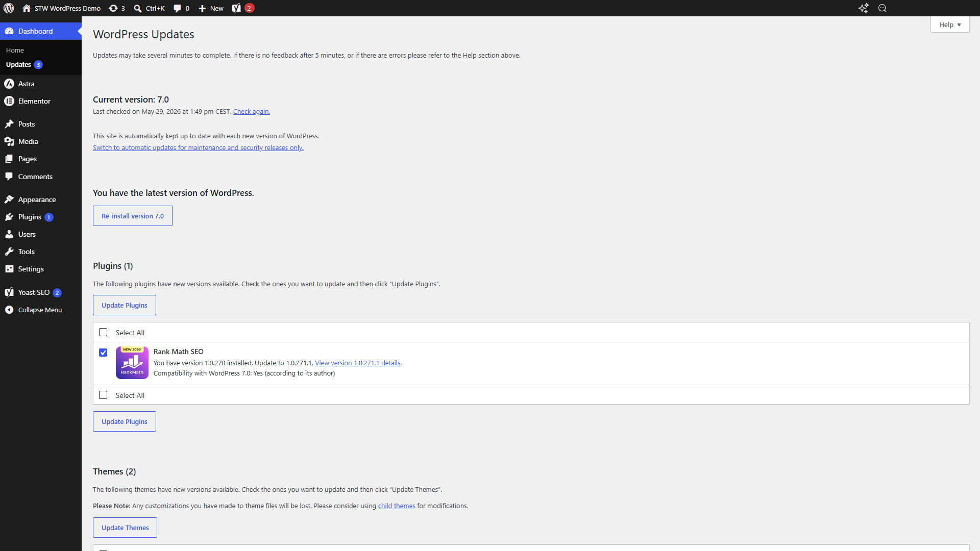Open the Updates submenu item

click(x=18, y=64)
